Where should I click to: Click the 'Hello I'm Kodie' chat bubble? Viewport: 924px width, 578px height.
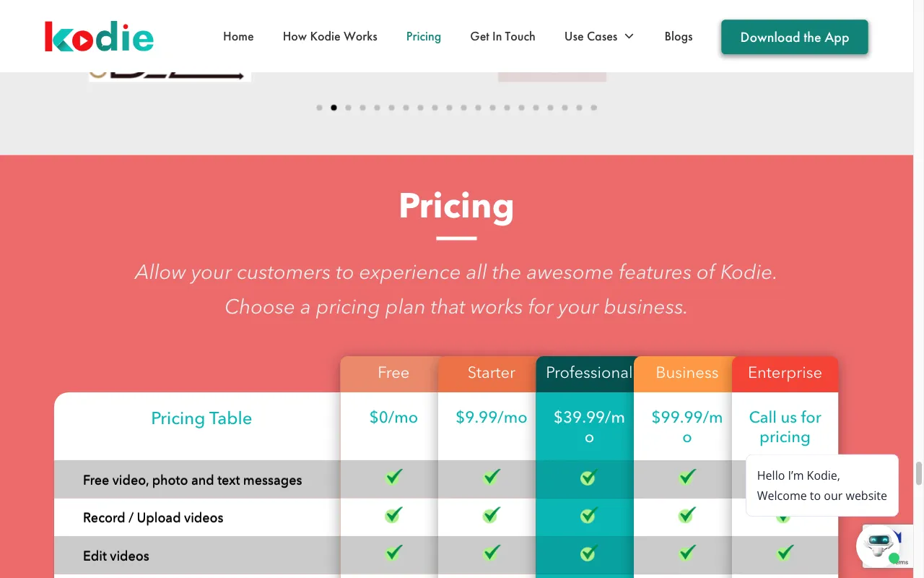point(822,486)
